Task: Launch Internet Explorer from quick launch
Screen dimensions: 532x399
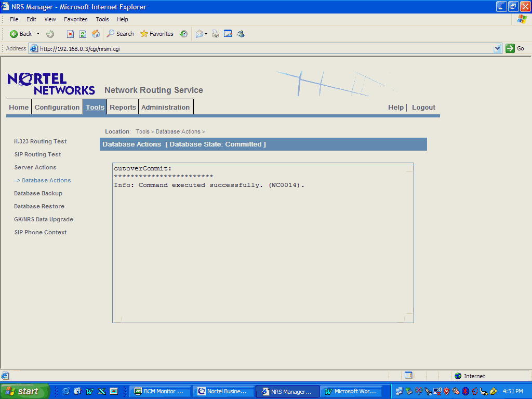Action: pyautogui.click(x=65, y=391)
